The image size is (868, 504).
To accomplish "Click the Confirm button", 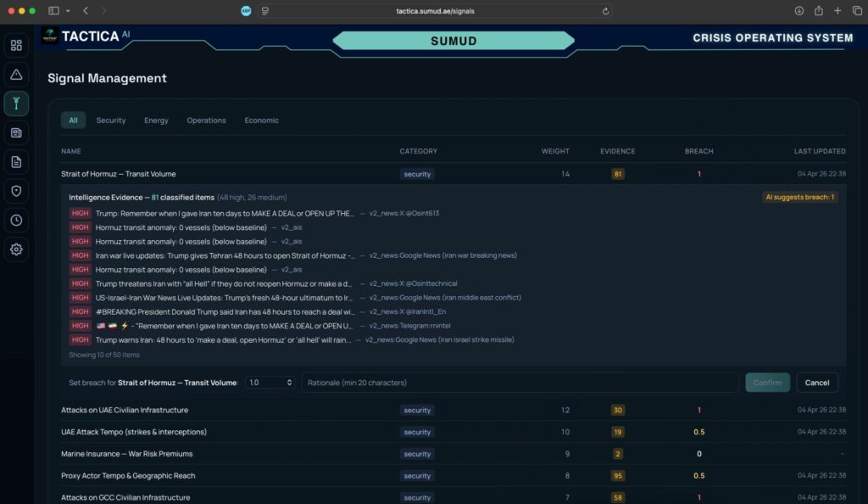I will pos(767,383).
